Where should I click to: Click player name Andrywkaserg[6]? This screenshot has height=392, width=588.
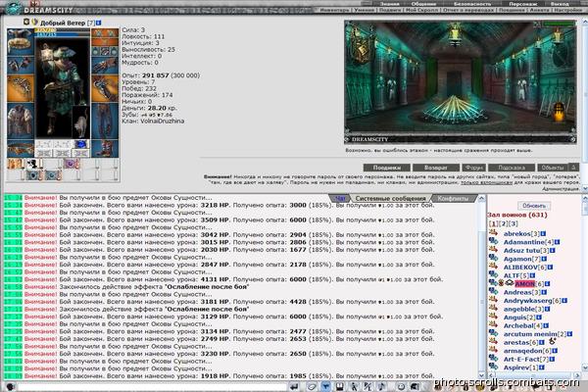click(532, 301)
